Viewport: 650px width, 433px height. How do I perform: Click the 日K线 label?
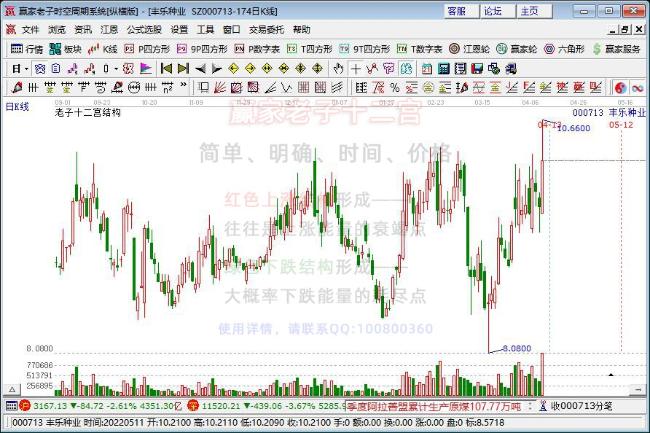coord(17,107)
